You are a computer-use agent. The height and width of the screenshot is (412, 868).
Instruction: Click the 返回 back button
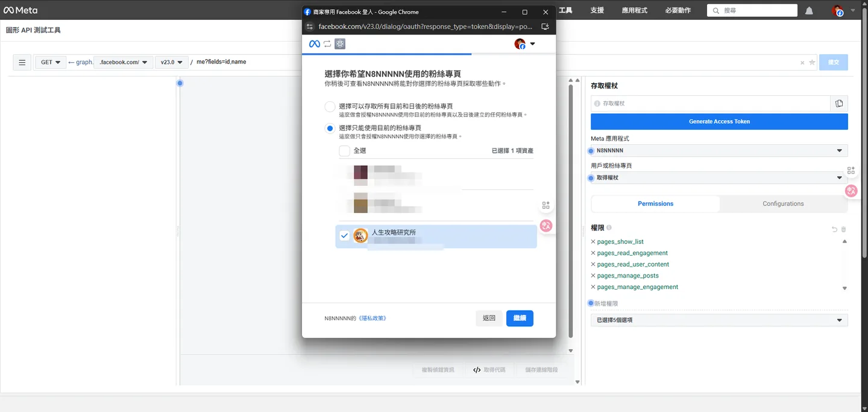click(489, 318)
